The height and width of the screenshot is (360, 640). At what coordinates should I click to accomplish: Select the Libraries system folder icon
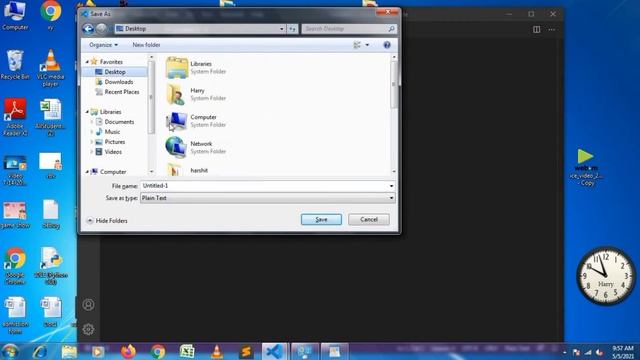click(177, 67)
